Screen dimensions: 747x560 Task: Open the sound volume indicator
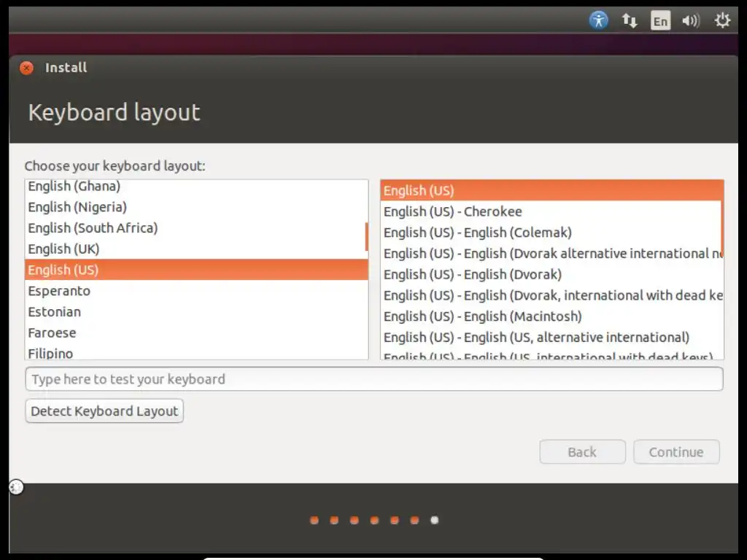(691, 20)
